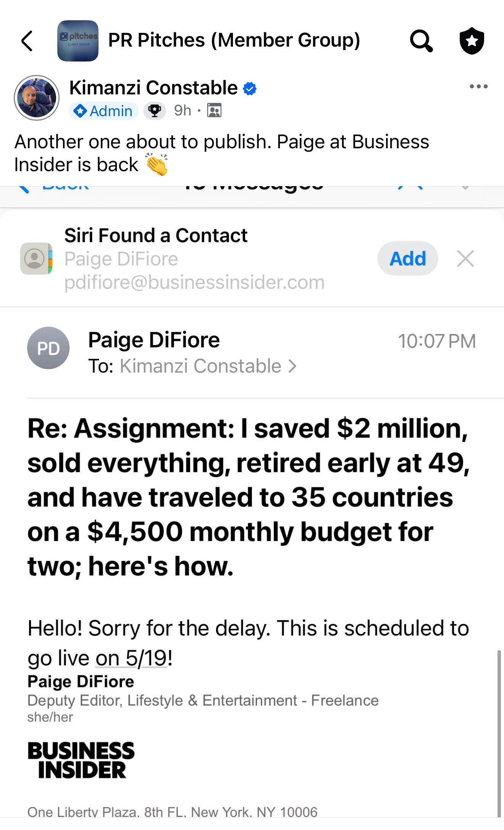The width and height of the screenshot is (504, 830).
Task: Open Kimanzi Constable's profile picture
Action: tap(37, 98)
